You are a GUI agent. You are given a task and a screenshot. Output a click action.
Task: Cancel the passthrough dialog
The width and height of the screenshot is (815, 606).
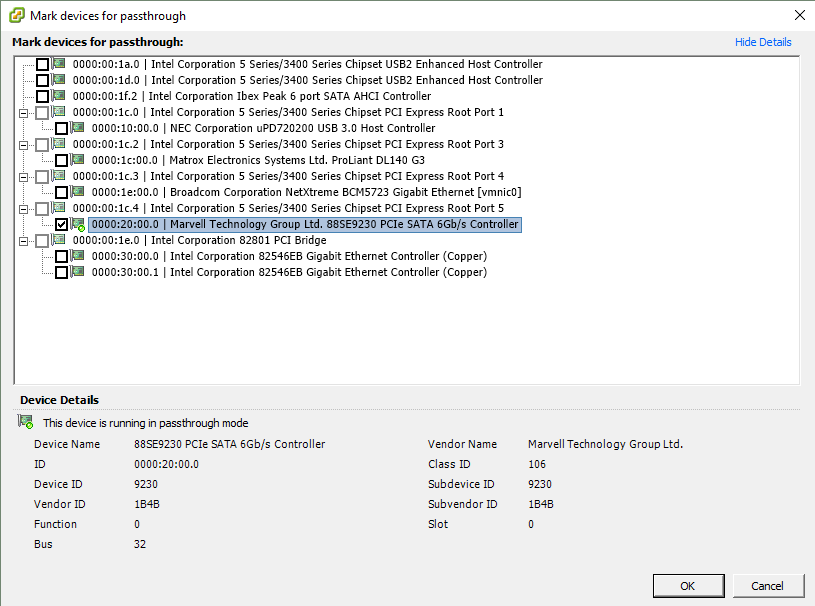tap(767, 586)
